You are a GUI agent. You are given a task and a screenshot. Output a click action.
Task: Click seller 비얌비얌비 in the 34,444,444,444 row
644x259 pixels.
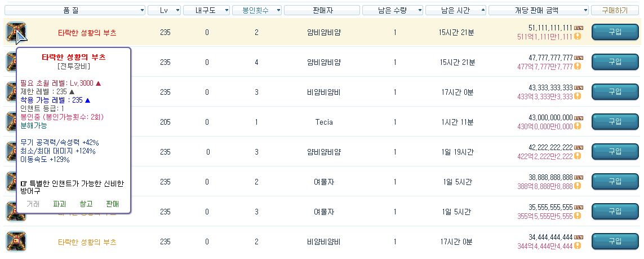click(x=324, y=242)
